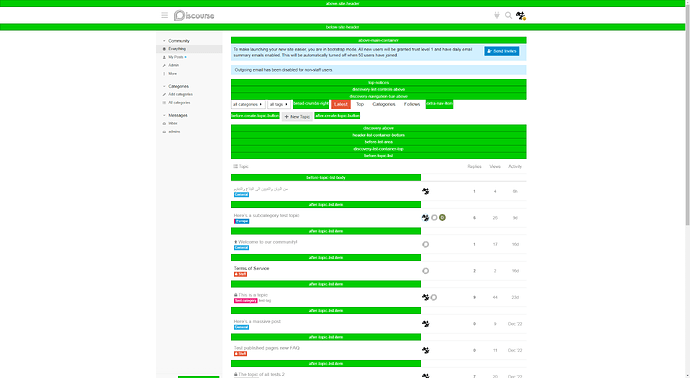Open the current user avatar menu in header

point(521,16)
